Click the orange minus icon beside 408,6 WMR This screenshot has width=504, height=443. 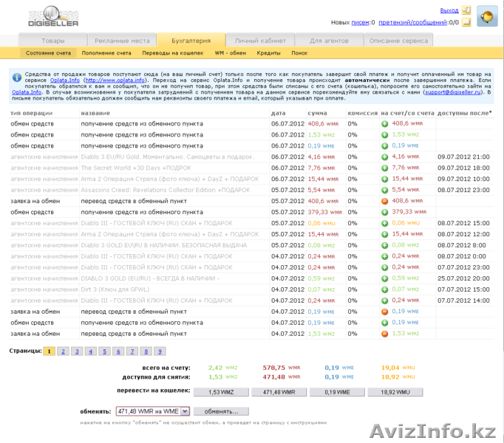coord(385,201)
